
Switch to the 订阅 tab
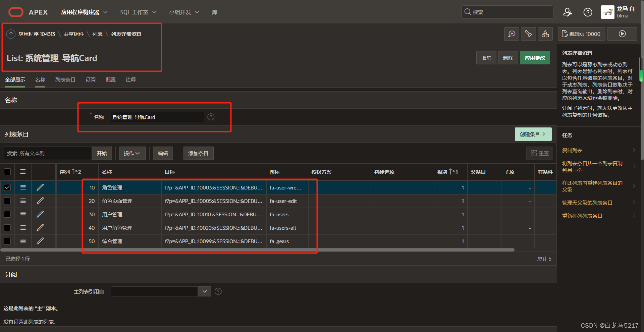[x=91, y=80]
